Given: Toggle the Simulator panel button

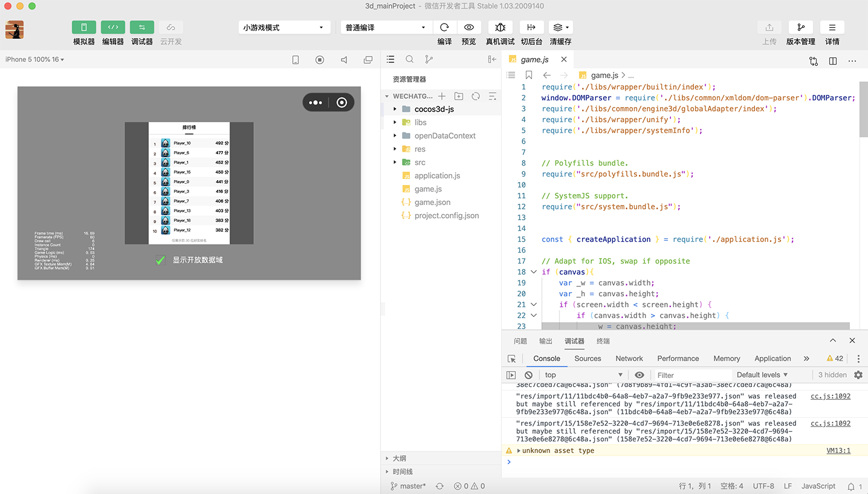Looking at the screenshot, I should click(x=84, y=27).
